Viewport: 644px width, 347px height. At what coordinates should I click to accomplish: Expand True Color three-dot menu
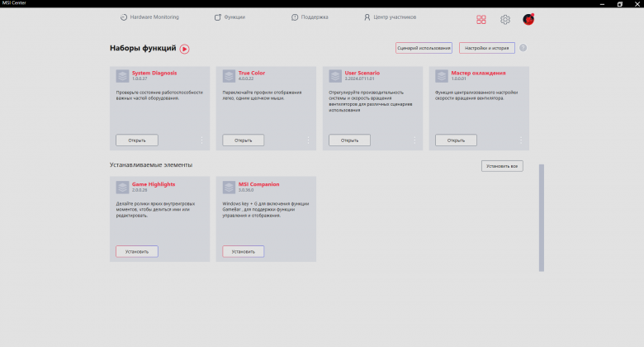pos(308,140)
